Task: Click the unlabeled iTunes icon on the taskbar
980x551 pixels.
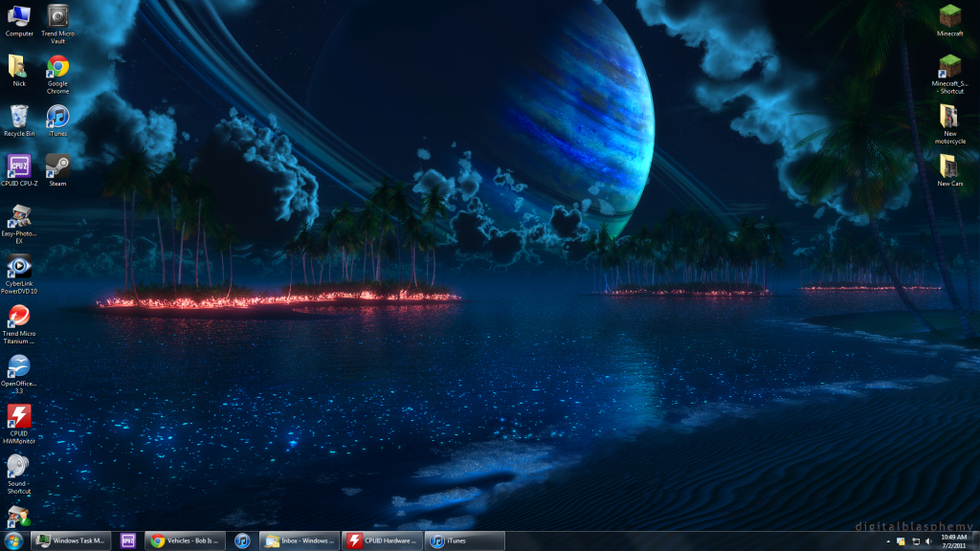Action: point(242,541)
